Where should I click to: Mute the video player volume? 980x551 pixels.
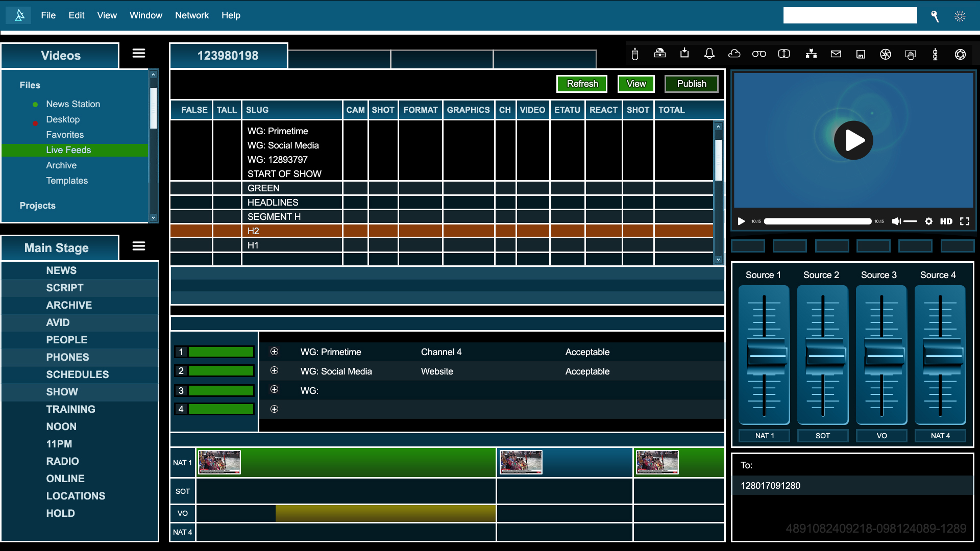pos(896,221)
